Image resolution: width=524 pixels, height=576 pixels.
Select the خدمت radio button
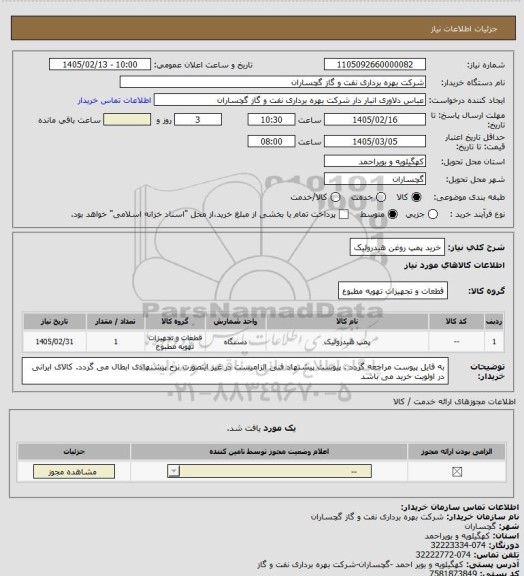click(381, 197)
